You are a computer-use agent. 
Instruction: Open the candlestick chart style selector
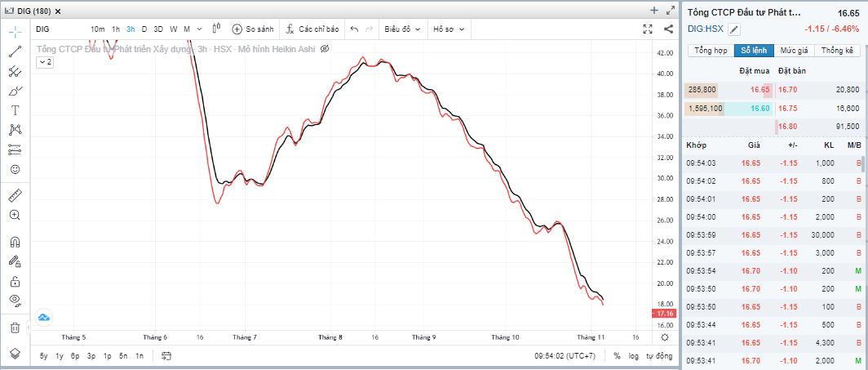click(216, 29)
